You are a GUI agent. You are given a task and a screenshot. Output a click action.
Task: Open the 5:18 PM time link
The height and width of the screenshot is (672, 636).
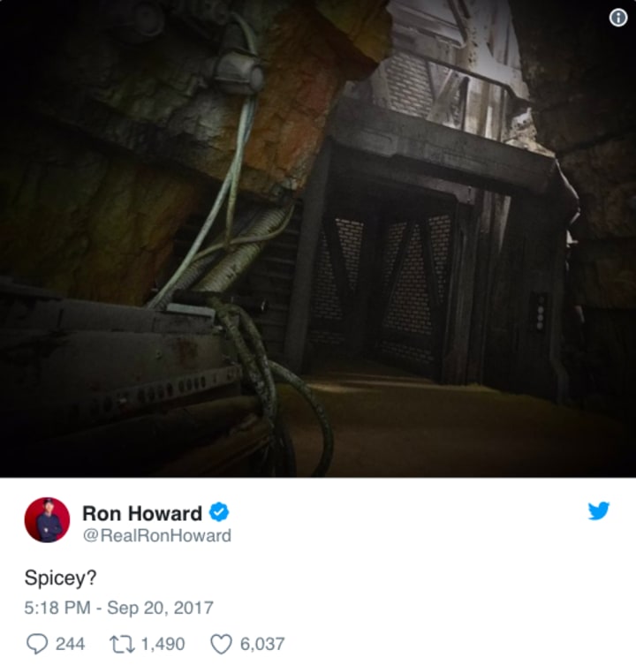57,608
